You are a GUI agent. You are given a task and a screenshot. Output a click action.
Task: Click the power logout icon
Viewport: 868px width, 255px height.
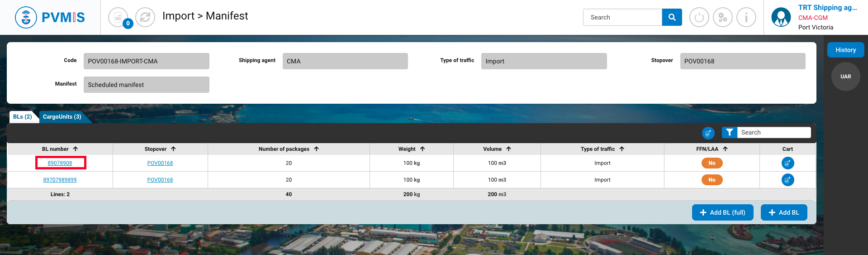coord(699,18)
